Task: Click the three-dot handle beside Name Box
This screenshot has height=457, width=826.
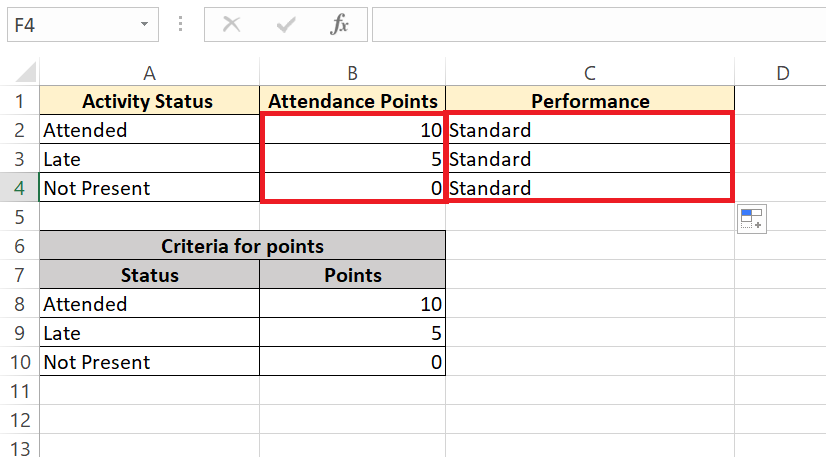Action: tap(181, 24)
